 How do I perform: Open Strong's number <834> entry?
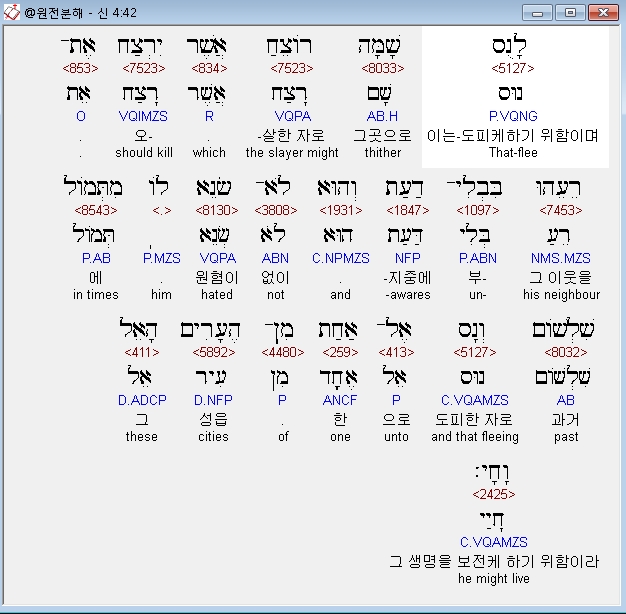[209, 69]
